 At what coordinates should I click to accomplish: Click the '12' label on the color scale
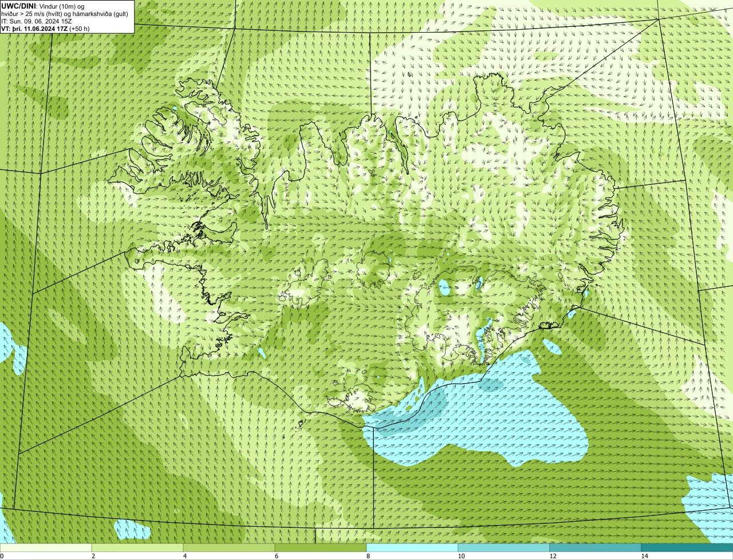[x=553, y=556]
